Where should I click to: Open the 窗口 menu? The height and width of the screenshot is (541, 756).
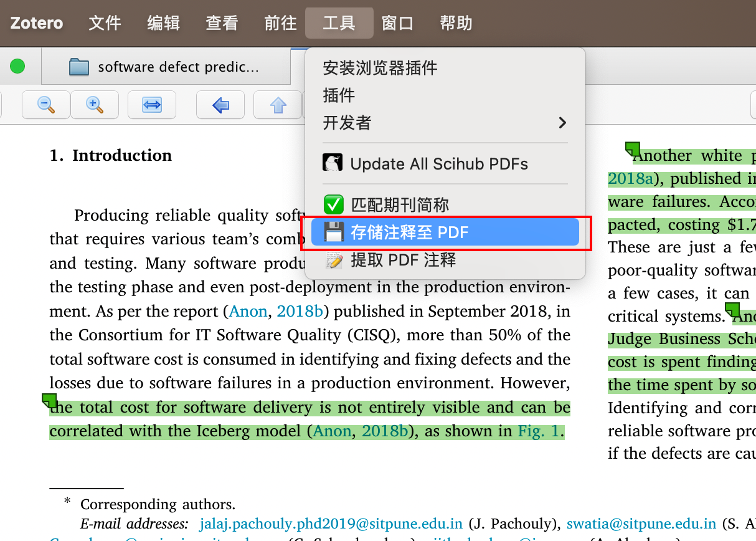coord(398,22)
